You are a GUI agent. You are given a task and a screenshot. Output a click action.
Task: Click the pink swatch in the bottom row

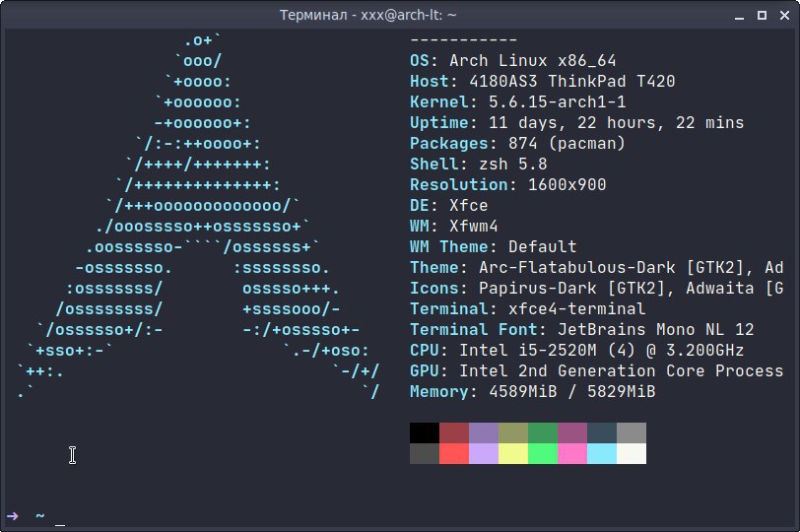pyautogui.click(x=572, y=453)
